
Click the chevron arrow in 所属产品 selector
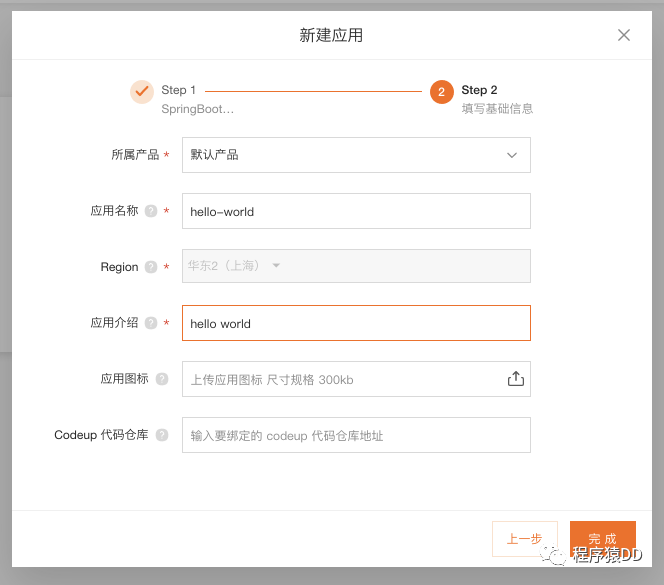[x=512, y=155]
